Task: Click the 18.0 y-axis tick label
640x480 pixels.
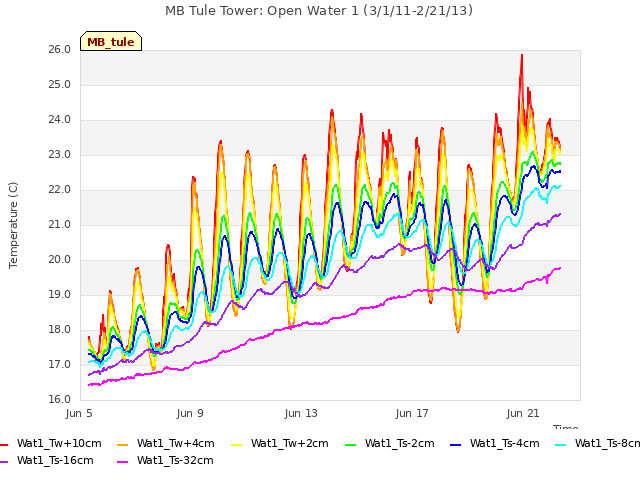Action: pos(60,330)
